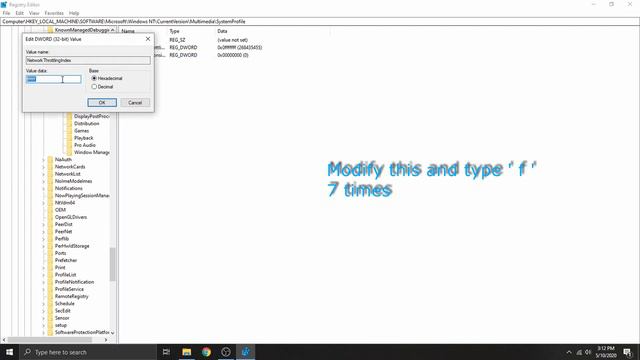Select the NoImeModelmes tree key
Viewport: 640px width, 360px height.
point(73,181)
